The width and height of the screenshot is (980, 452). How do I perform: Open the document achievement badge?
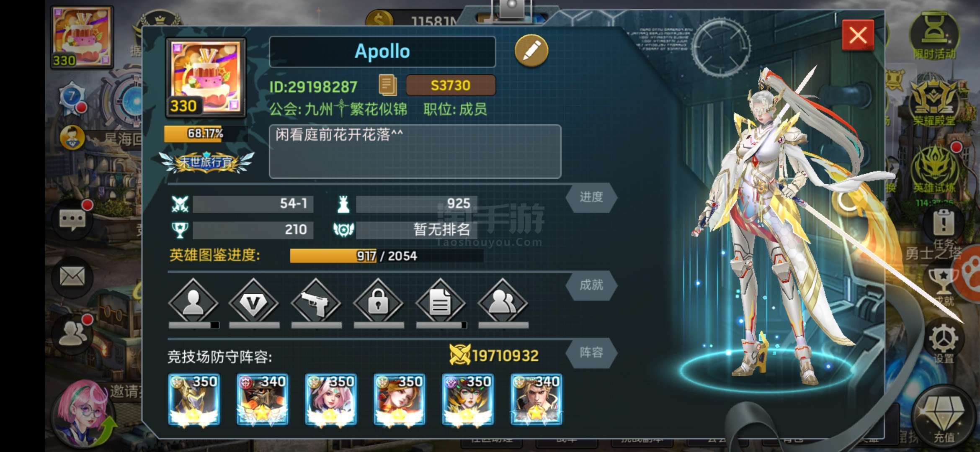441,302
